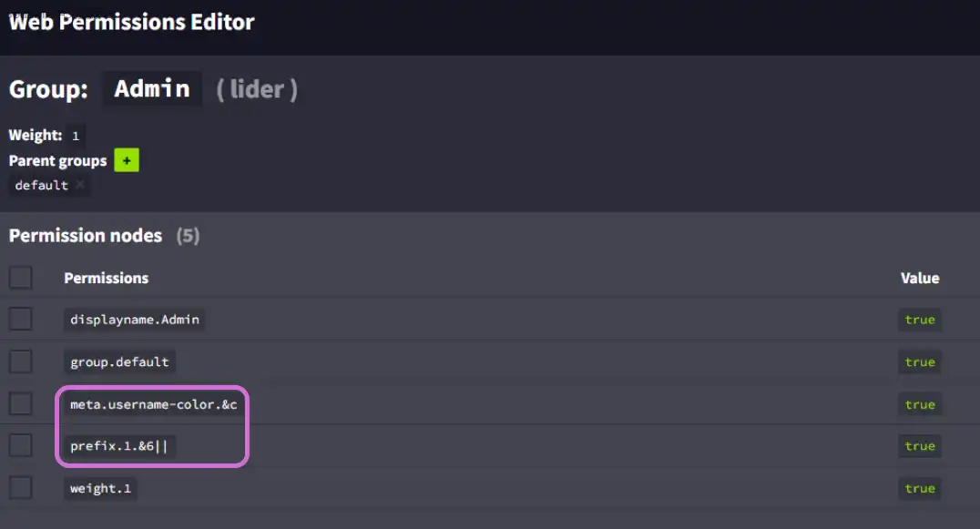Click the meta.username-color.&c permission node
980x529 pixels.
[153, 404]
